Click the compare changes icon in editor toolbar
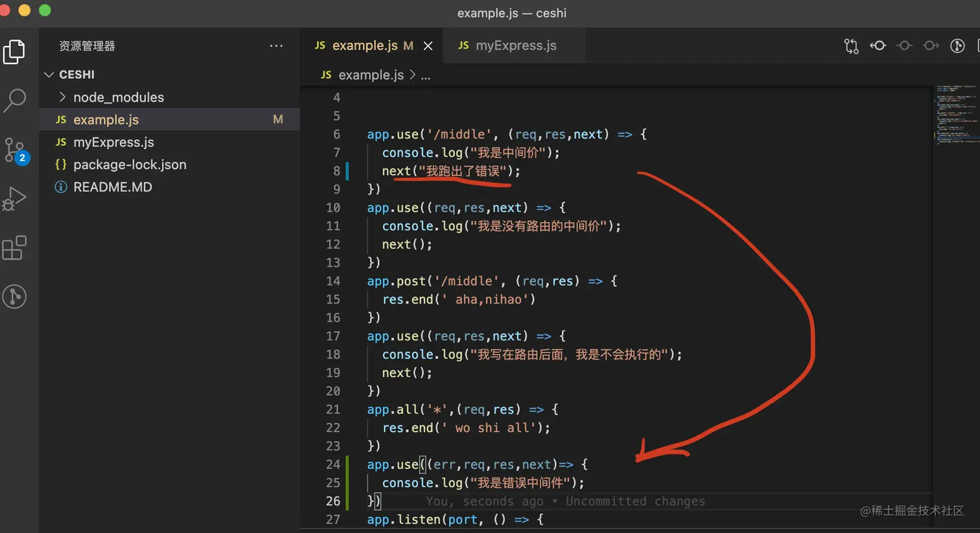980x533 pixels. 851,46
